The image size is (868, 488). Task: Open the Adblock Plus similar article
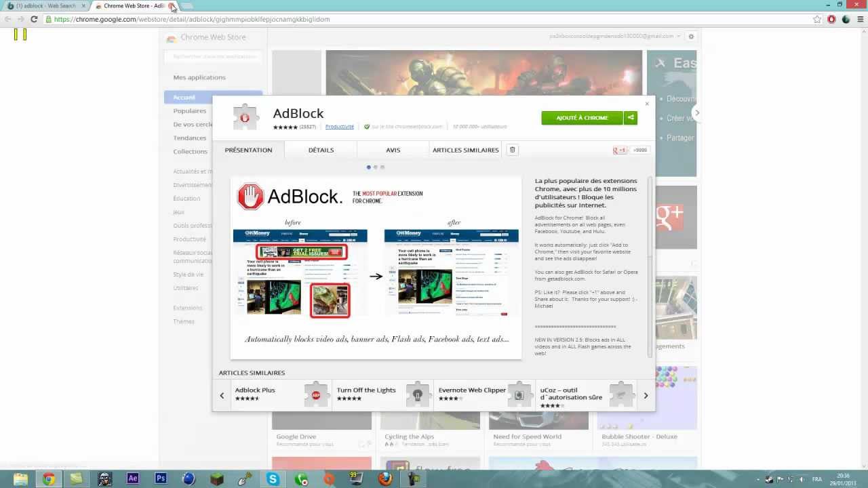click(281, 394)
